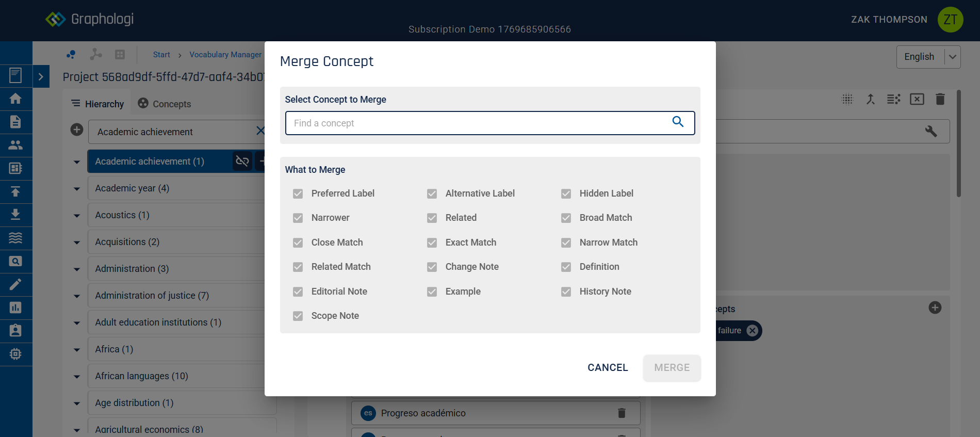Screen dimensions: 980x437
Task: Expand the Academic year tree node
Action: pos(77,189)
